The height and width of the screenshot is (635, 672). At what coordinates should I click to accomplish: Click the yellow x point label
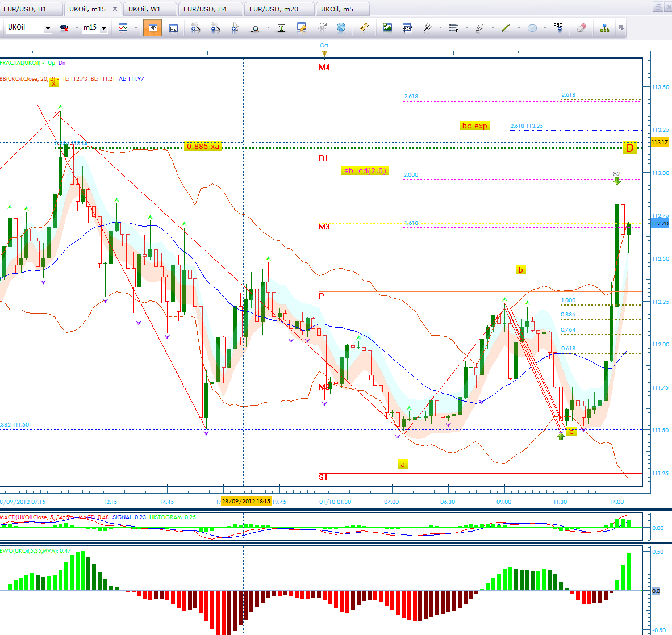pyautogui.click(x=53, y=83)
